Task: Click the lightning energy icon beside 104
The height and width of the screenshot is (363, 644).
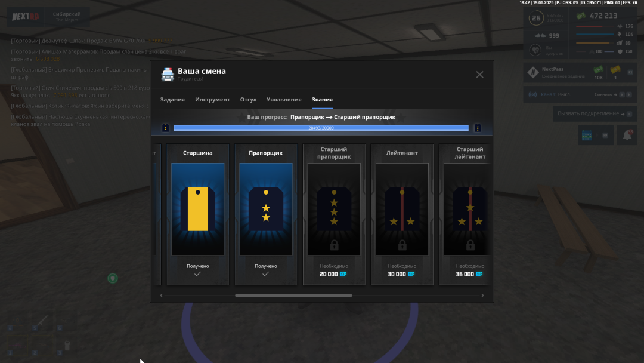Action: coord(620,35)
